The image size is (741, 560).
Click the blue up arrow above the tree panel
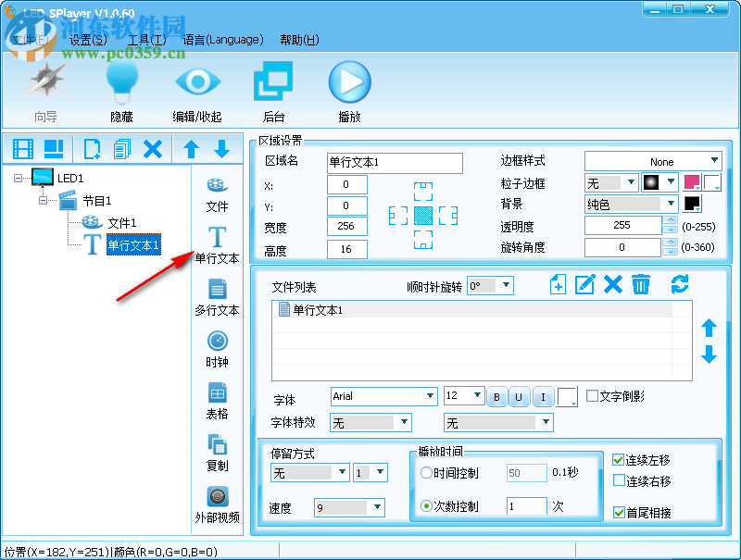tap(191, 149)
